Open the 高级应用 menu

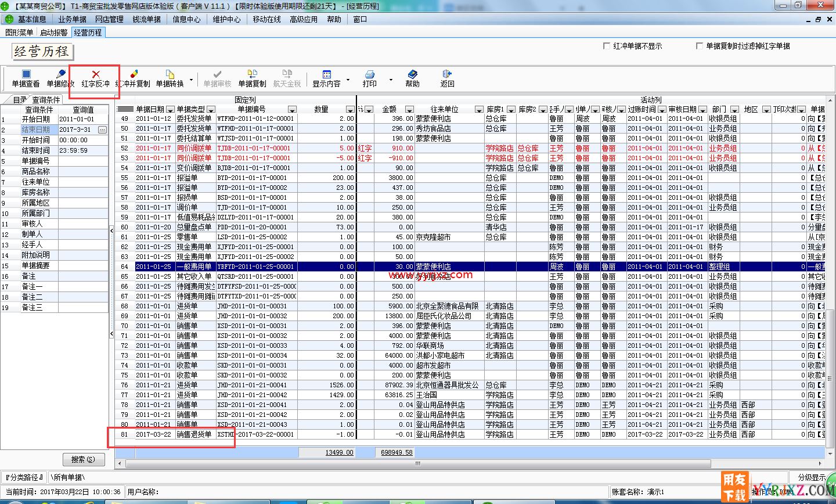tap(304, 19)
